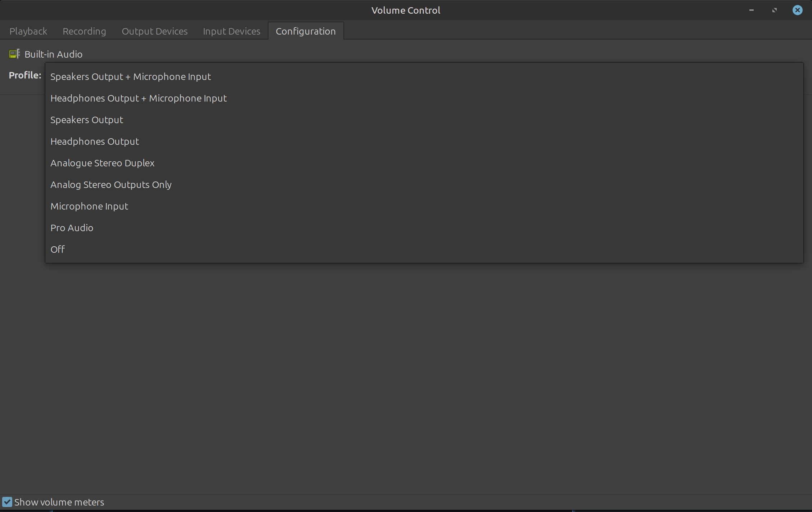Choose the Microphone Input profile
The image size is (812, 512).
89,206
